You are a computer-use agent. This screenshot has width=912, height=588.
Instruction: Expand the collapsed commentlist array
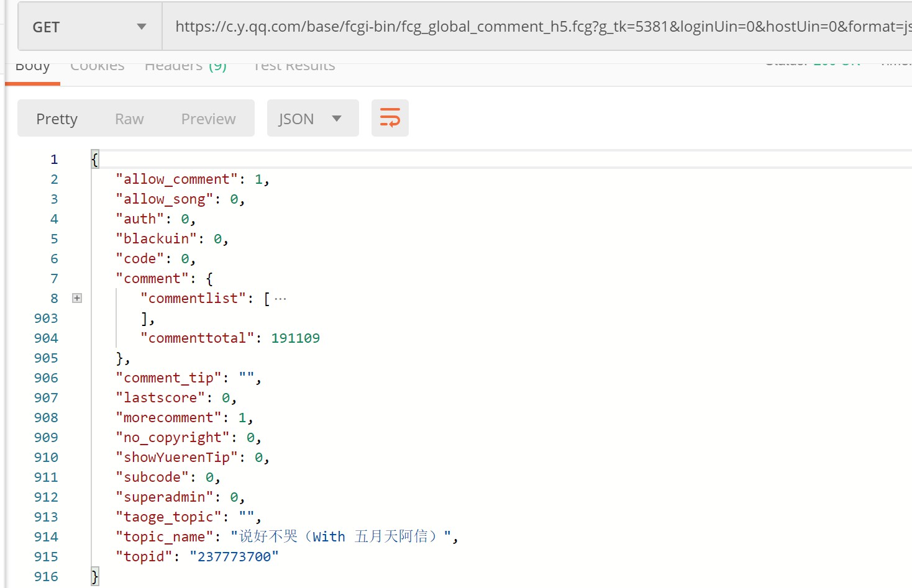(77, 298)
